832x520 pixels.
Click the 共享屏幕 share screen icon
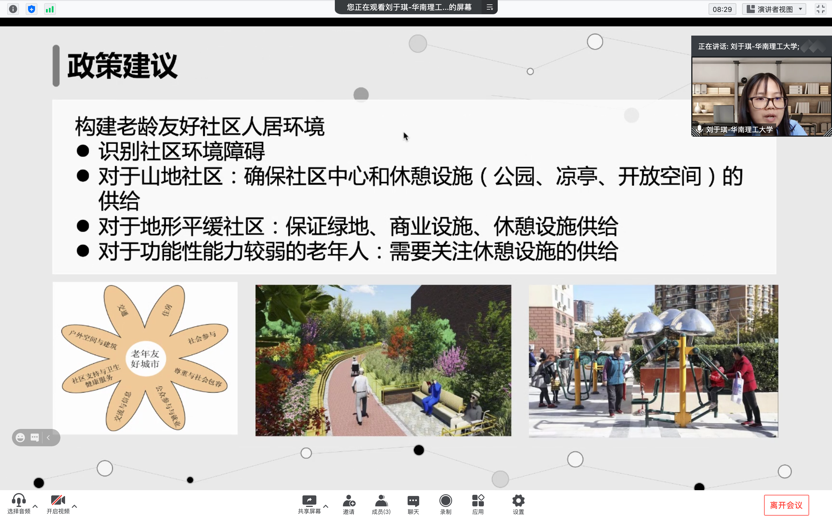(x=309, y=500)
